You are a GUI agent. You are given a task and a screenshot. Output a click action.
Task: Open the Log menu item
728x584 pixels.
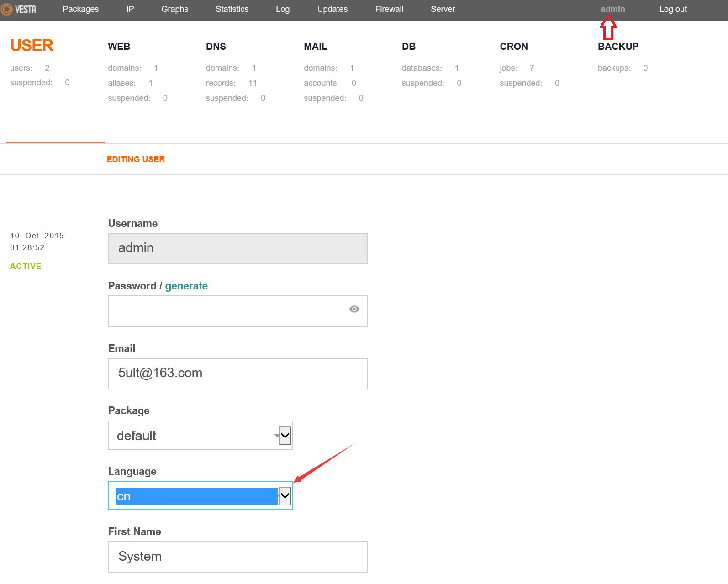click(282, 9)
